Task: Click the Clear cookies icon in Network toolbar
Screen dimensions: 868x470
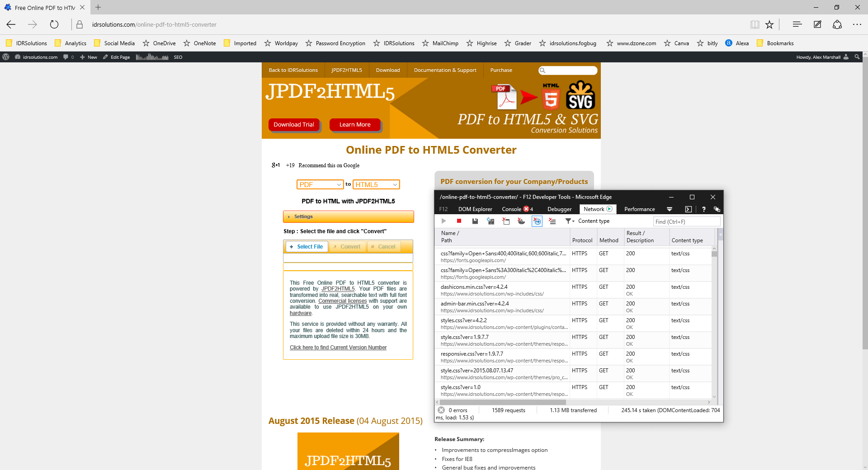Action: coord(521,221)
